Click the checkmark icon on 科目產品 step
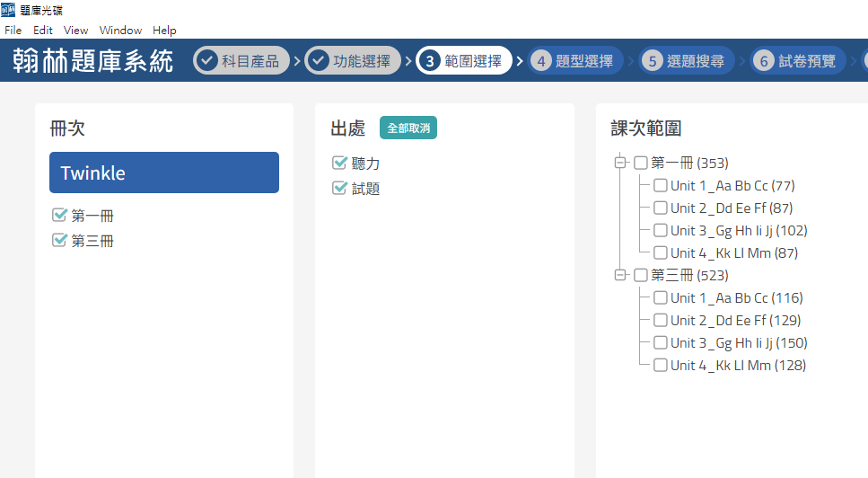Viewport: 868px width, 478px height. coord(207,60)
